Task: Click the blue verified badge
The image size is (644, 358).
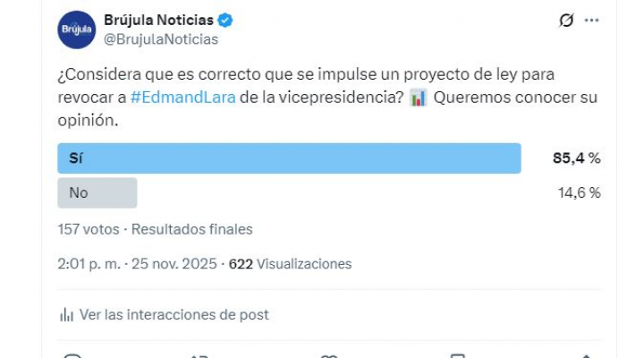Action: (228, 21)
